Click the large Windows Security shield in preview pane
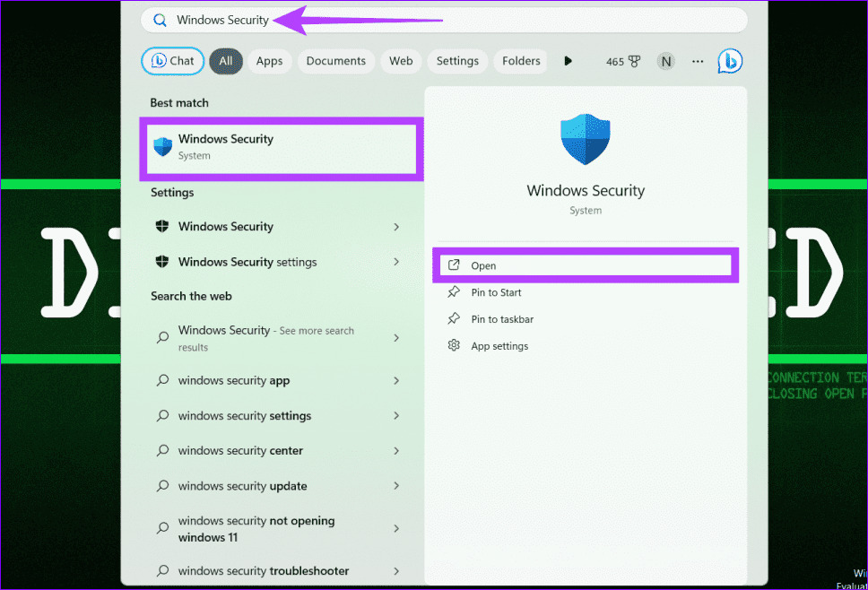 click(x=586, y=140)
